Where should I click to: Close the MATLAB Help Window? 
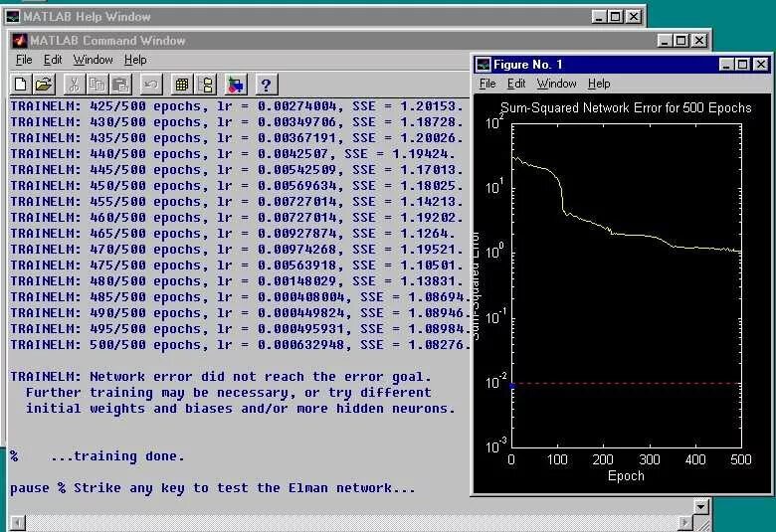[x=633, y=17]
